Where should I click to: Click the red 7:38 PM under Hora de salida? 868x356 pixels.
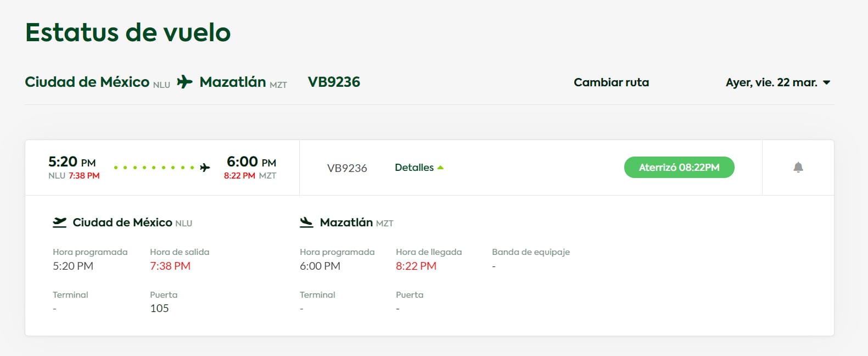(x=170, y=266)
